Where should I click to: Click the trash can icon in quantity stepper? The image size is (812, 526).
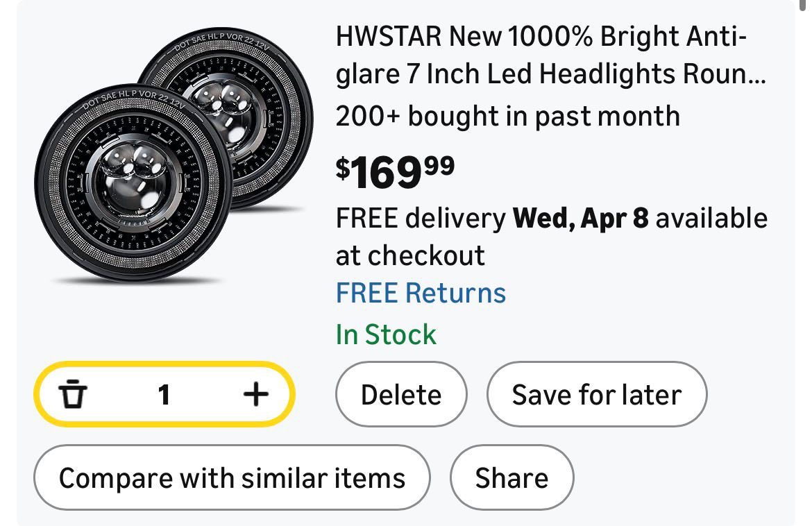pos(74,395)
